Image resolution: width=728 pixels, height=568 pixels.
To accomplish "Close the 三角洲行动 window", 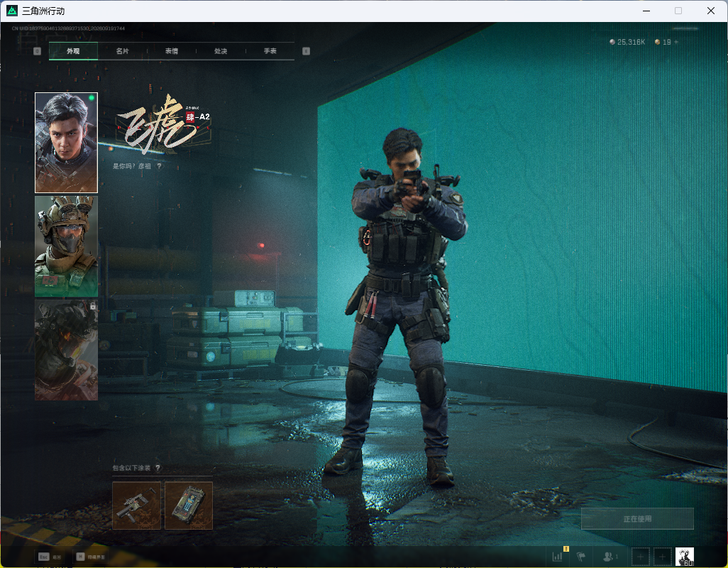I will tap(711, 11).
